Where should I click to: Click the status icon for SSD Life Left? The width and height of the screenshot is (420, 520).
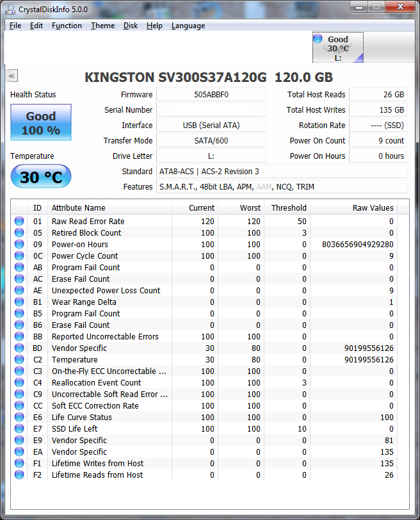click(x=19, y=428)
